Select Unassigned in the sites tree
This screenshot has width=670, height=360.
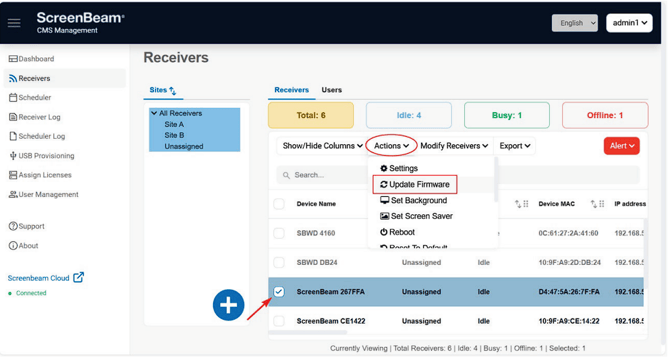pos(184,146)
